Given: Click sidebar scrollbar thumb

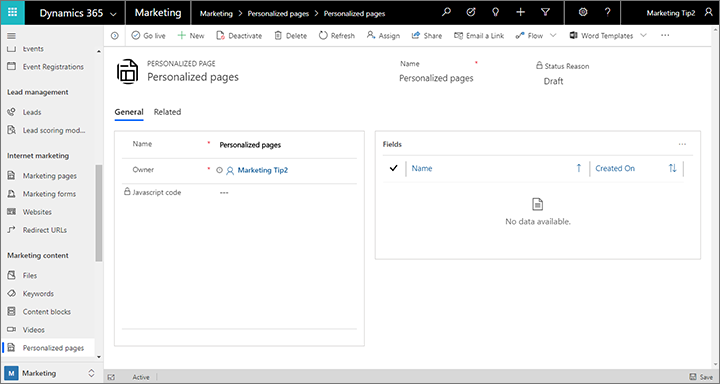Looking at the screenshot, I should tap(99, 213).
